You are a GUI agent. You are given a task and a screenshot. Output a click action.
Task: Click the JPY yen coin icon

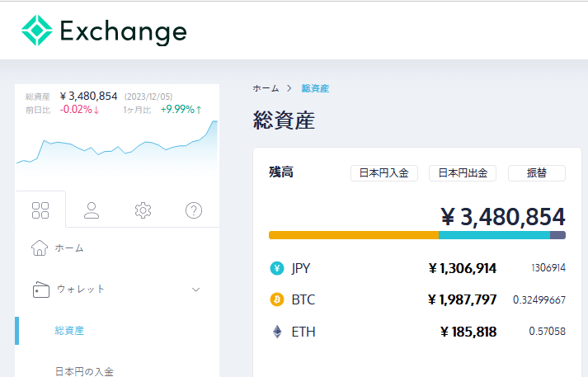[277, 268]
